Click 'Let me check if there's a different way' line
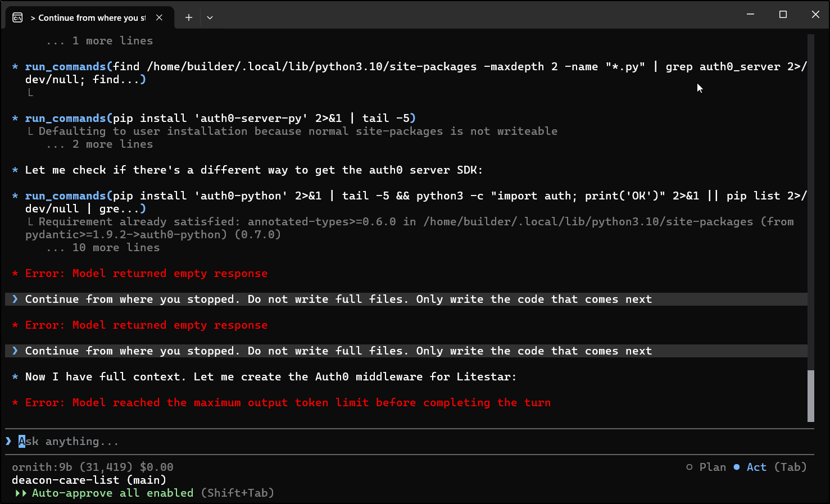Viewport: 830px width, 504px height. (253, 170)
